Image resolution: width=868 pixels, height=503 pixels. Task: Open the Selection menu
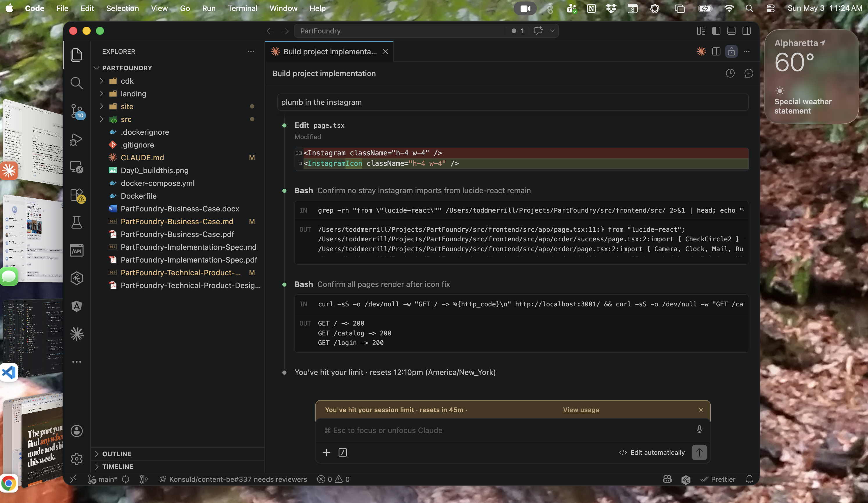pos(122,8)
